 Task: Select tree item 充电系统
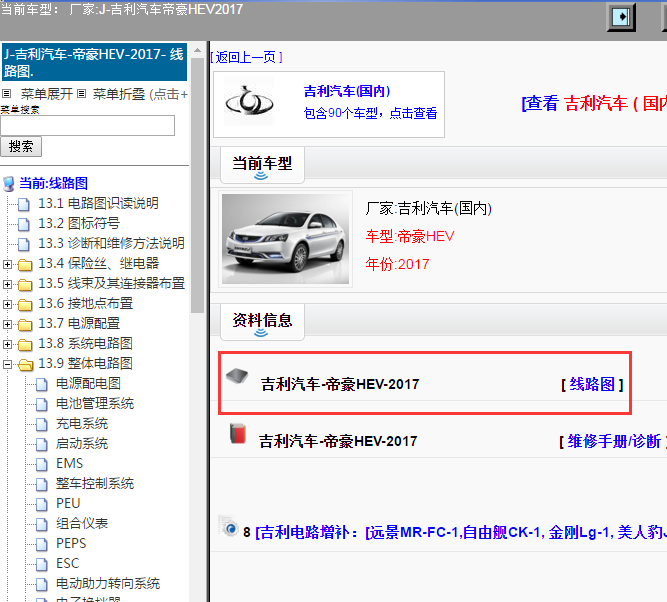coord(82,424)
